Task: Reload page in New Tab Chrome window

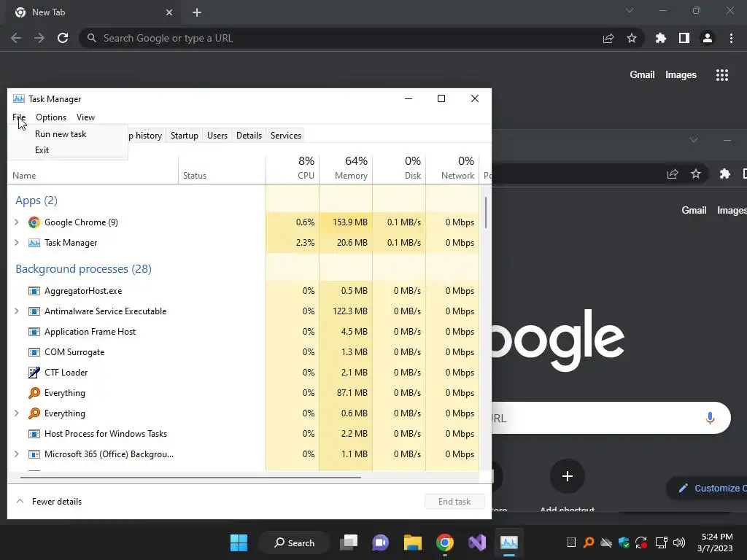Action: point(63,38)
